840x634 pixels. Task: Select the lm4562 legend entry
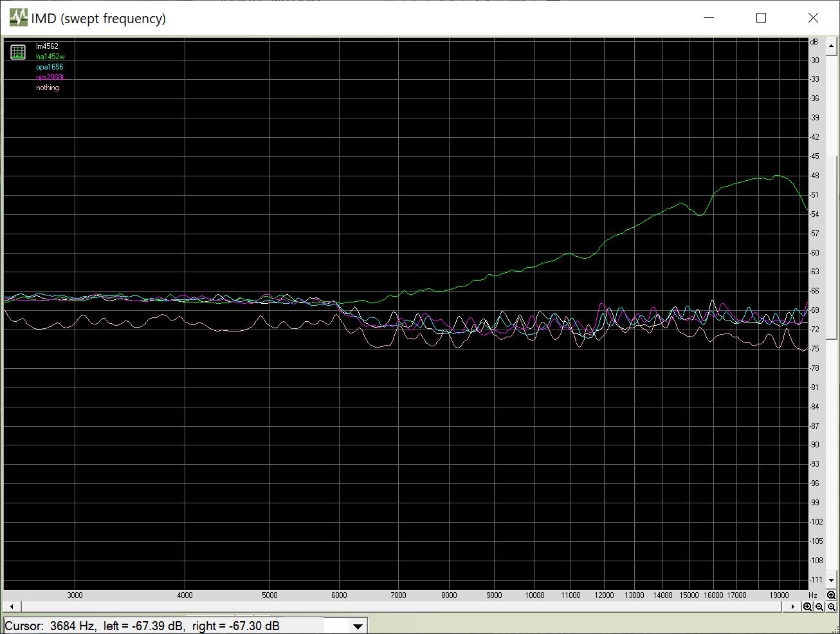[47, 46]
